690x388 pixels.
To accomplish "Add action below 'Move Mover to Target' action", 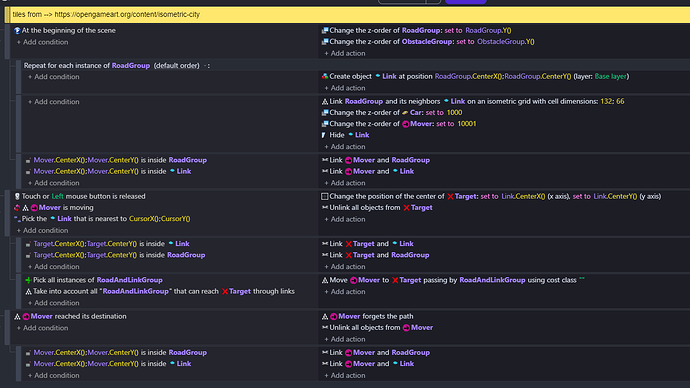I will 345,292.
